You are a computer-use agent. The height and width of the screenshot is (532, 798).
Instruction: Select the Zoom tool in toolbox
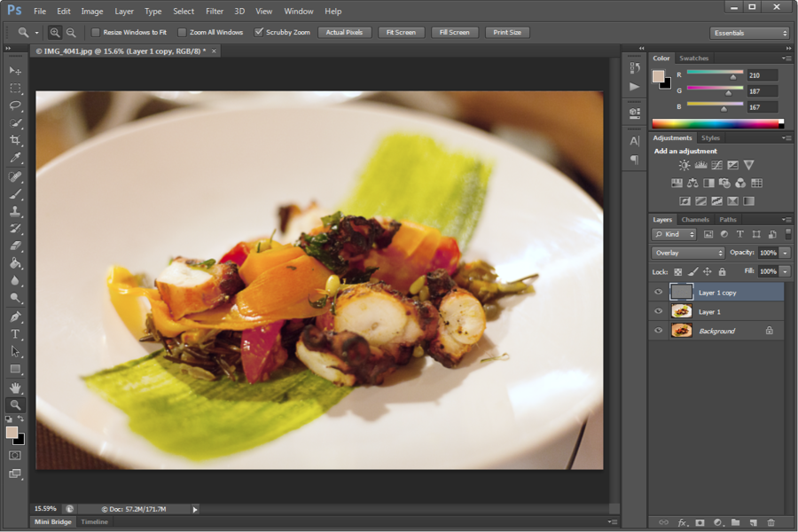point(15,405)
